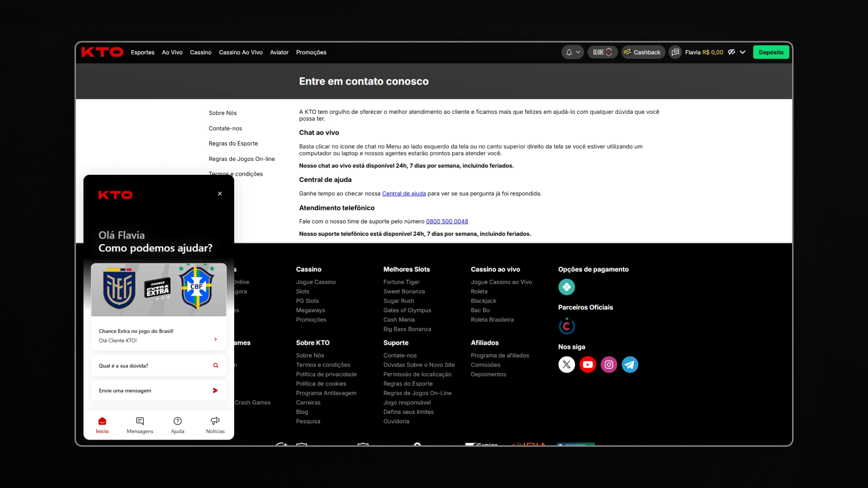Image resolution: width=868 pixels, height=488 pixels.
Task: Open the Chance Extra news card arrow
Action: click(x=216, y=339)
